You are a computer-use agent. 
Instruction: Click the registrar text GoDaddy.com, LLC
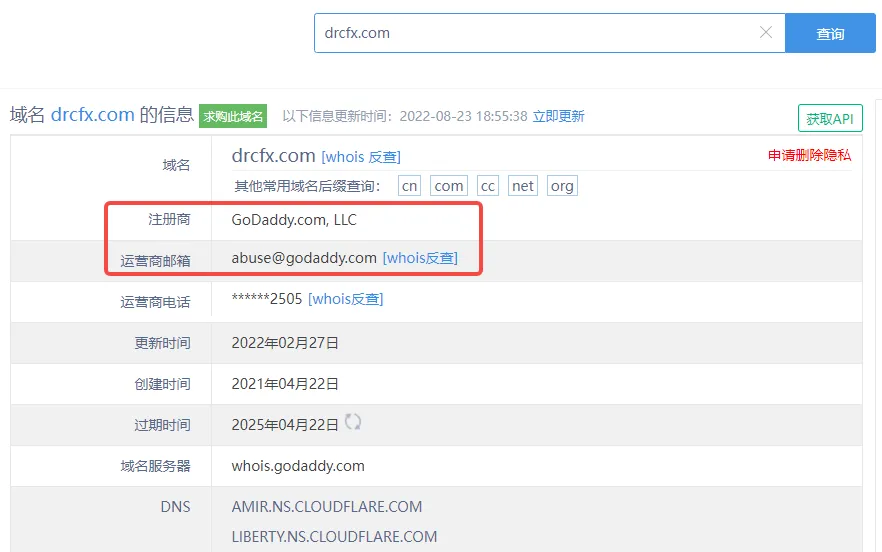pos(294,219)
